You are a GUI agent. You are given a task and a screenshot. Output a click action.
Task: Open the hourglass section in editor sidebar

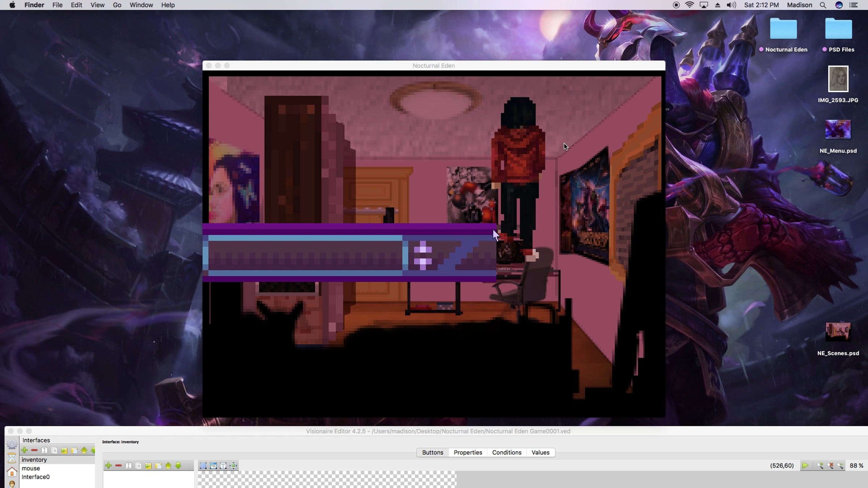click(12, 458)
